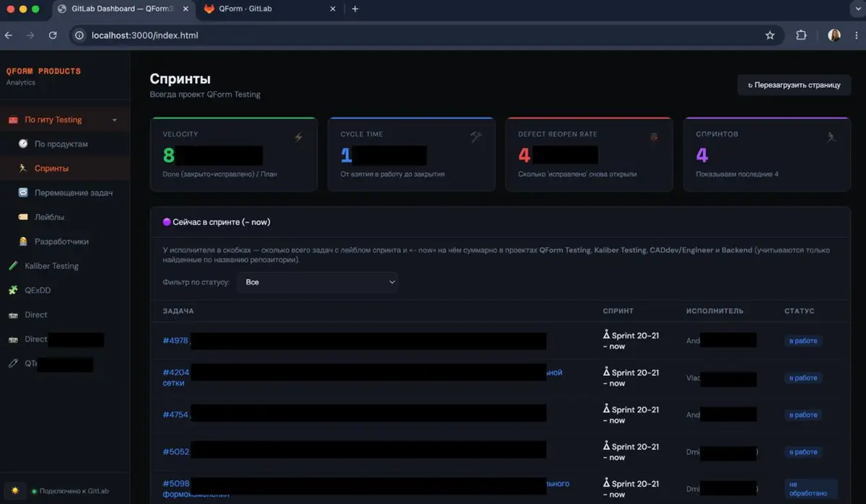Click the СТАТУС column header
866x504 pixels.
pos(800,311)
